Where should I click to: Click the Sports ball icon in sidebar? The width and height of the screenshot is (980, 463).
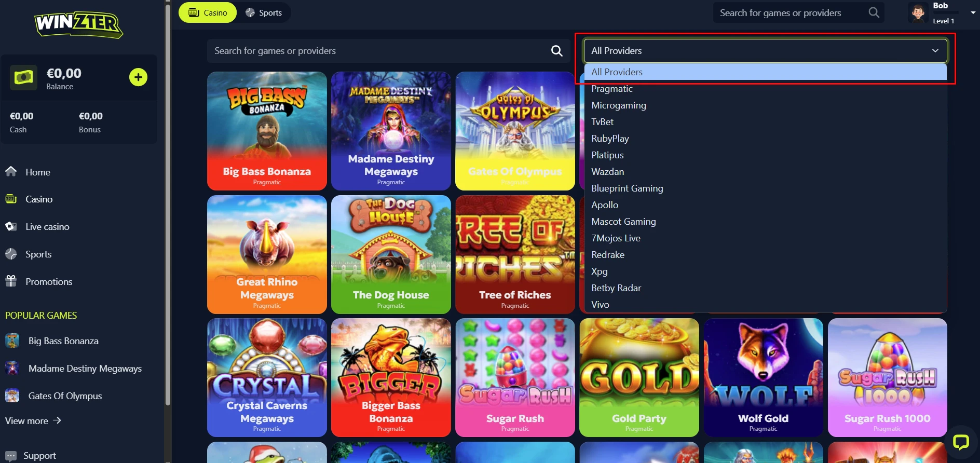click(11, 254)
